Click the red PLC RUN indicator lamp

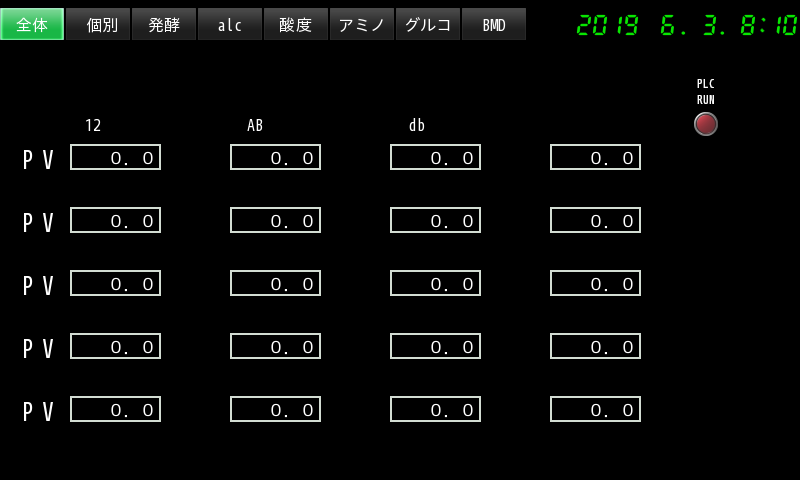(x=706, y=124)
